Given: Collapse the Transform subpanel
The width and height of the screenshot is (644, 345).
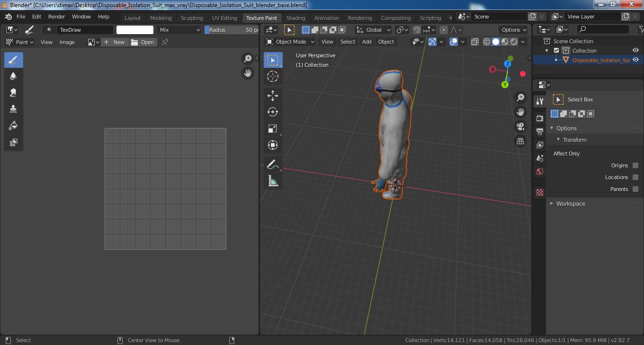Looking at the screenshot, I should point(574,140).
